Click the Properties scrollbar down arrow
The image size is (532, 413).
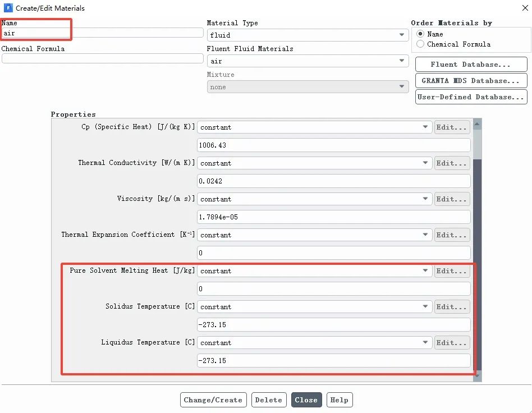(477, 376)
